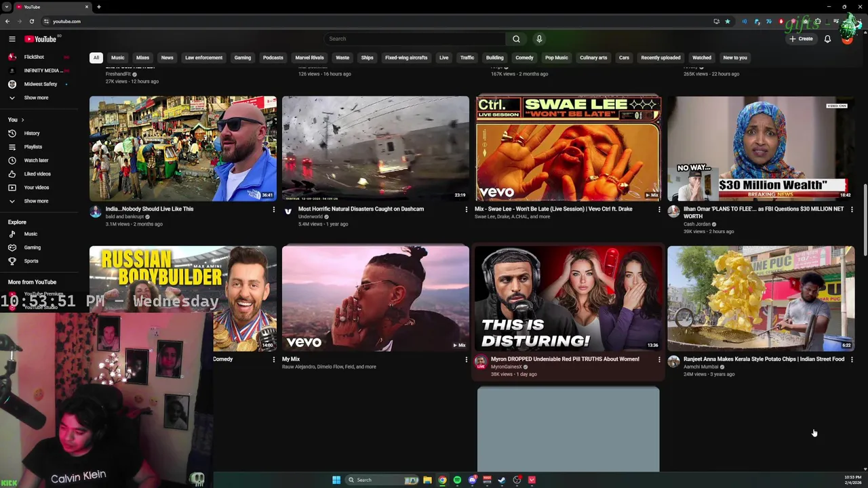Screen dimensions: 868x488
Task: Open the YouTube hamburger guide menu
Action: (12, 39)
